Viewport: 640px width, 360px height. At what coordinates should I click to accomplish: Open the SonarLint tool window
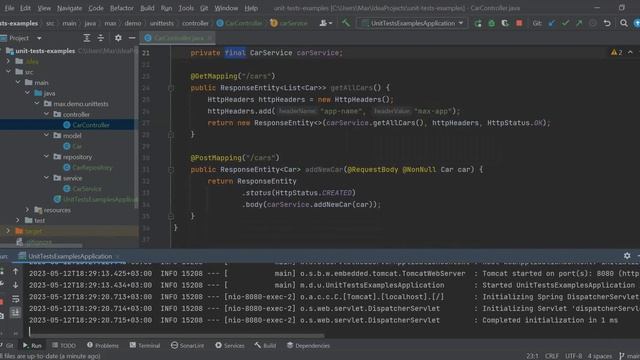pyautogui.click(x=187, y=346)
